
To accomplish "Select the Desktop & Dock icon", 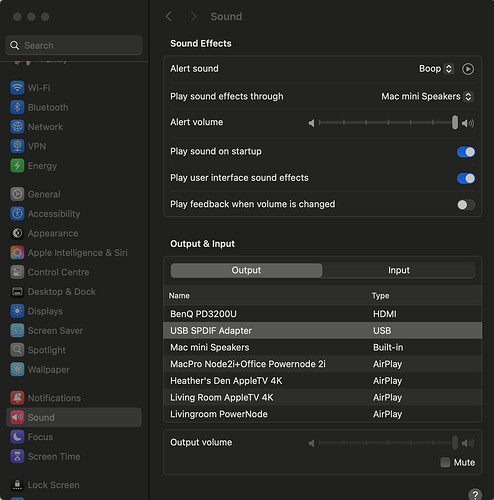I will click(17, 292).
